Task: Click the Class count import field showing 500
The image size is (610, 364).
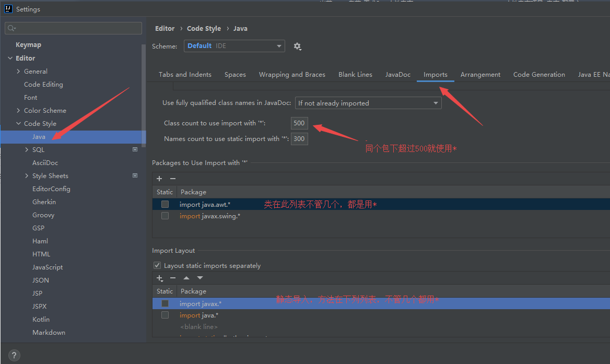Action: pyautogui.click(x=299, y=123)
